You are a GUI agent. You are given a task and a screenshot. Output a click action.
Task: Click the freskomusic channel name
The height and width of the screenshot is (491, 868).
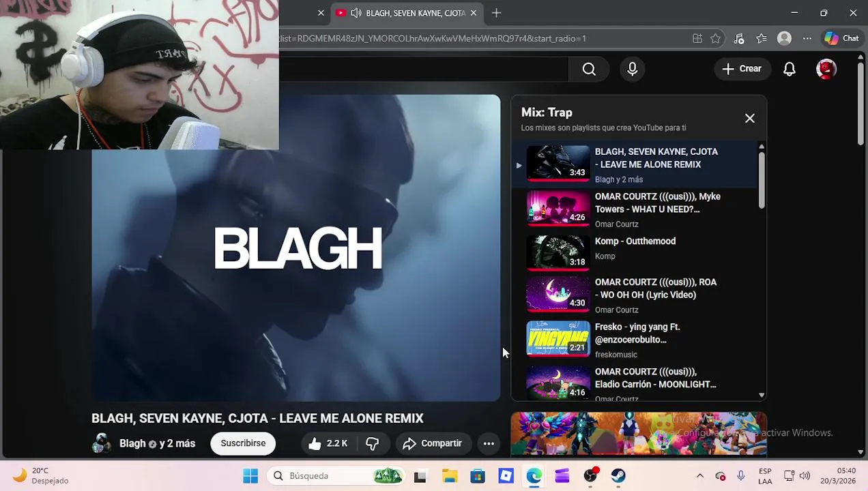click(616, 355)
